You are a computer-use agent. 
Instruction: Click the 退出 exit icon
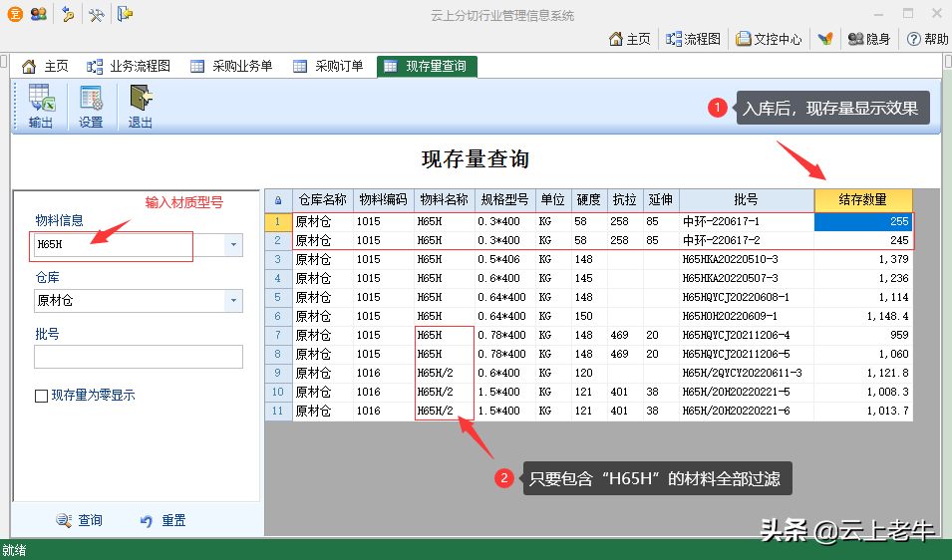tap(141, 106)
